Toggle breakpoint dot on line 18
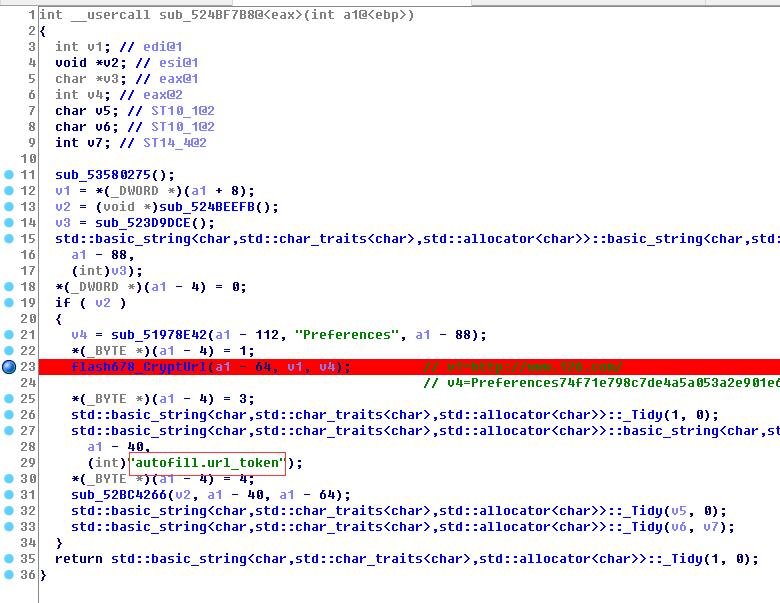This screenshot has height=603, width=780. (x=9, y=287)
